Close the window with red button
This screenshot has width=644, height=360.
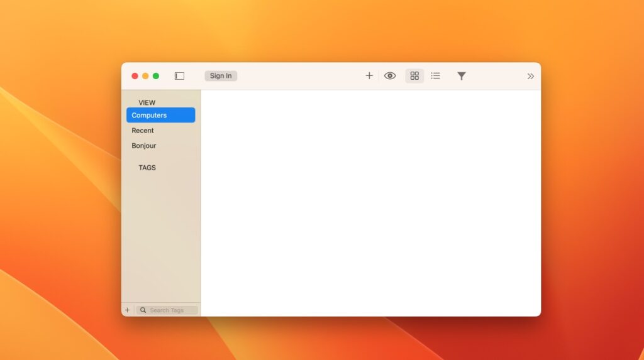tap(135, 76)
